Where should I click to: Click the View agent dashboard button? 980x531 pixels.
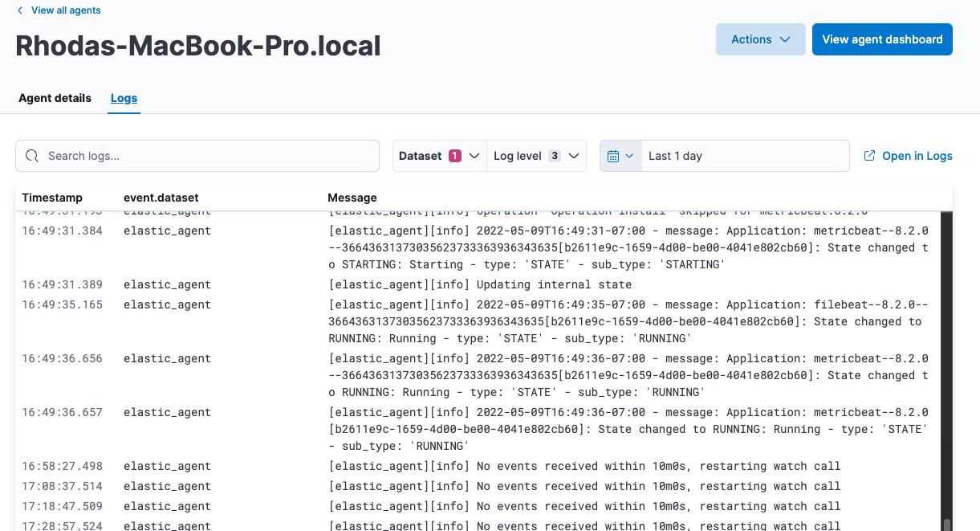pyautogui.click(x=882, y=39)
